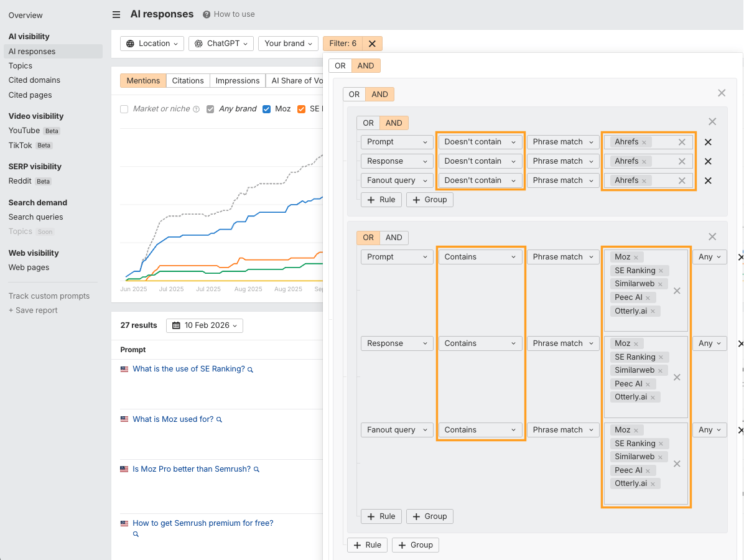The height and width of the screenshot is (560, 744).
Task: Remove the Ahrefs tag from the Prompt rule
Action: point(643,142)
